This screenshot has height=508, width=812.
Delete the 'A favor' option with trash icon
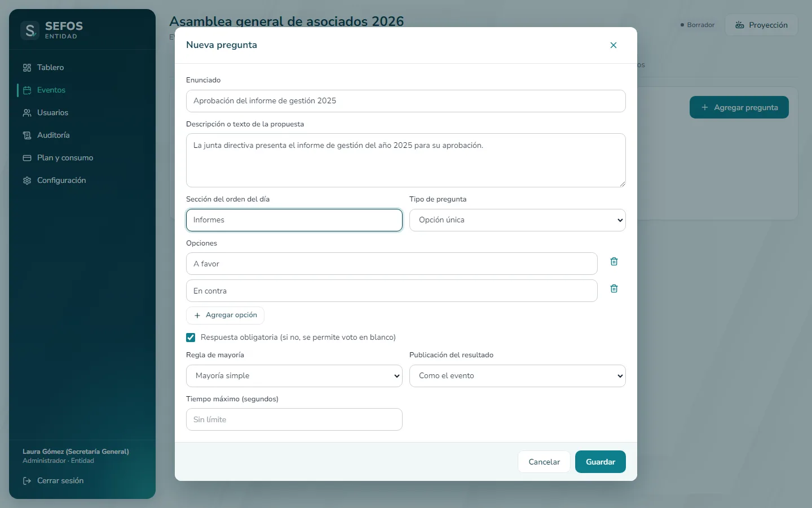[614, 261]
